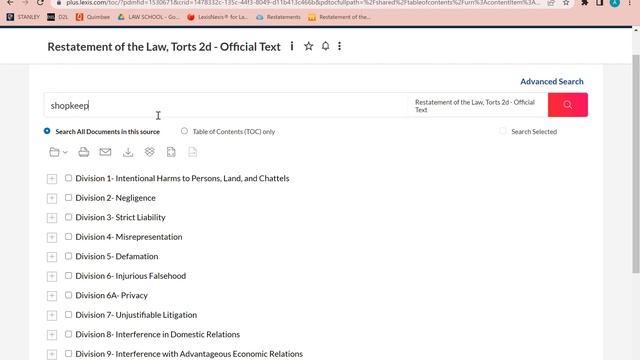Expand Division 4- Misrepresentation node
640x360 pixels.
click(52, 238)
